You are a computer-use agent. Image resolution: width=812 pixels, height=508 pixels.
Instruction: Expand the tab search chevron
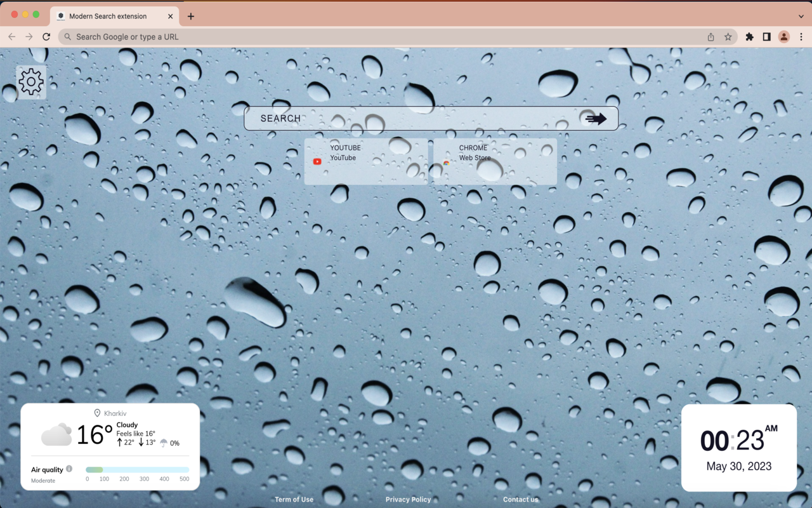pos(801,17)
